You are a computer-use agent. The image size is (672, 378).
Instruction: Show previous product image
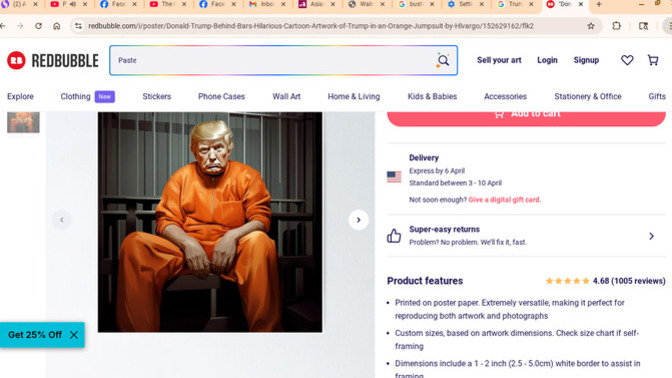tap(62, 220)
